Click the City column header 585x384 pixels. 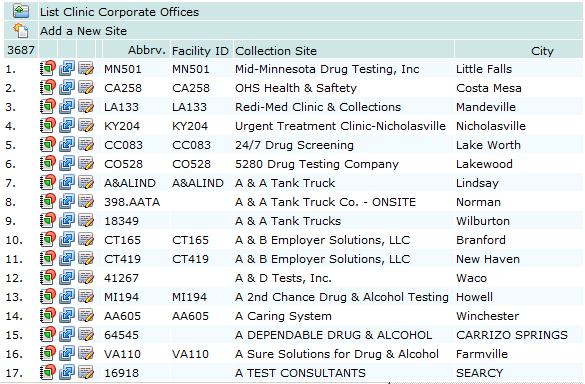pyautogui.click(x=542, y=51)
